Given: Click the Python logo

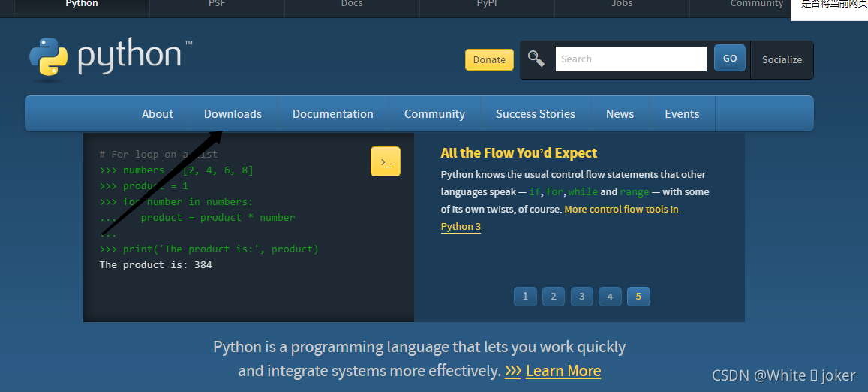Looking at the screenshot, I should point(111,59).
